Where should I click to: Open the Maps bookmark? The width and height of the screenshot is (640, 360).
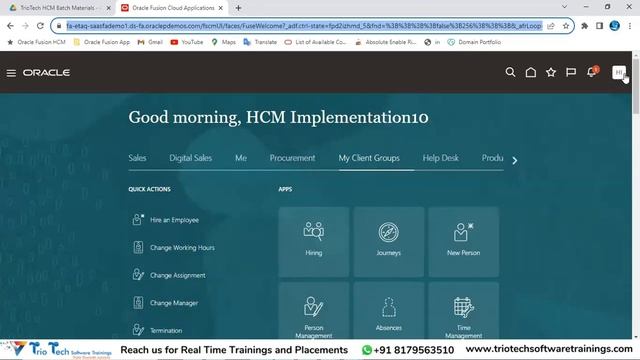[224, 42]
